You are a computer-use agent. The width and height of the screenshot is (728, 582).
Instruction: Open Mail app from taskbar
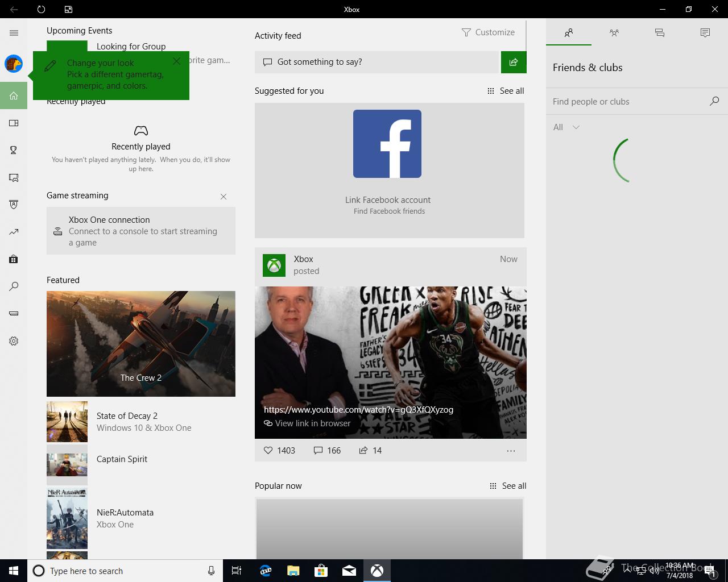point(349,571)
